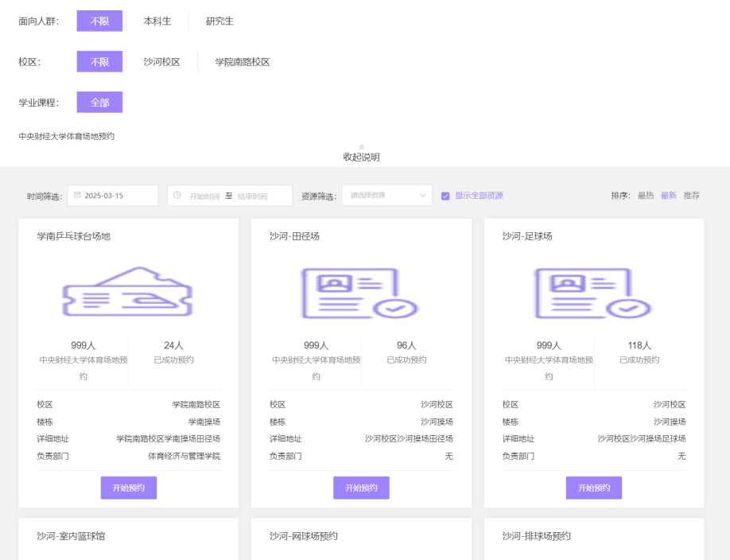
Task: Click the certificate icon on 沙河-足球场 card
Action: point(592,293)
